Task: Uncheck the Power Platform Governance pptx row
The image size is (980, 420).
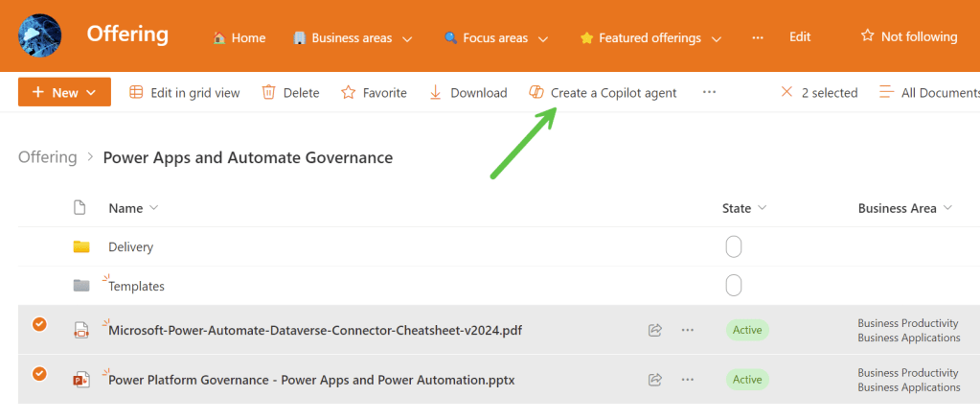Action: click(39, 374)
